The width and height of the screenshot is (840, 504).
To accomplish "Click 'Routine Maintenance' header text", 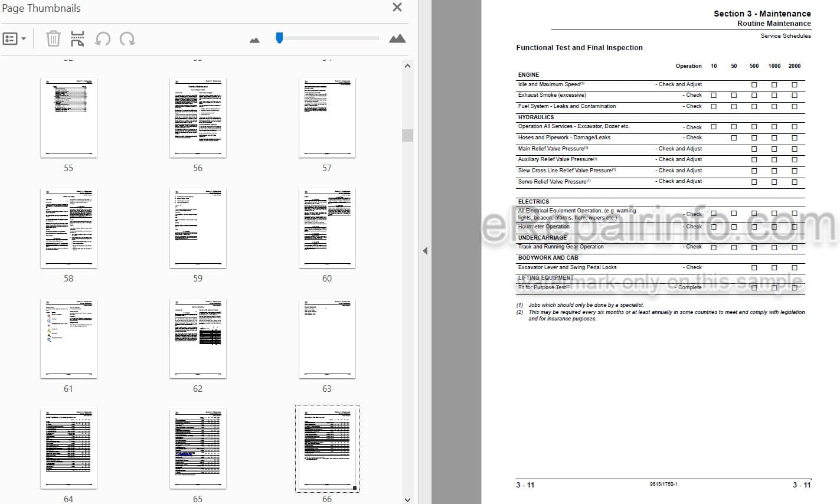I will tap(774, 24).
